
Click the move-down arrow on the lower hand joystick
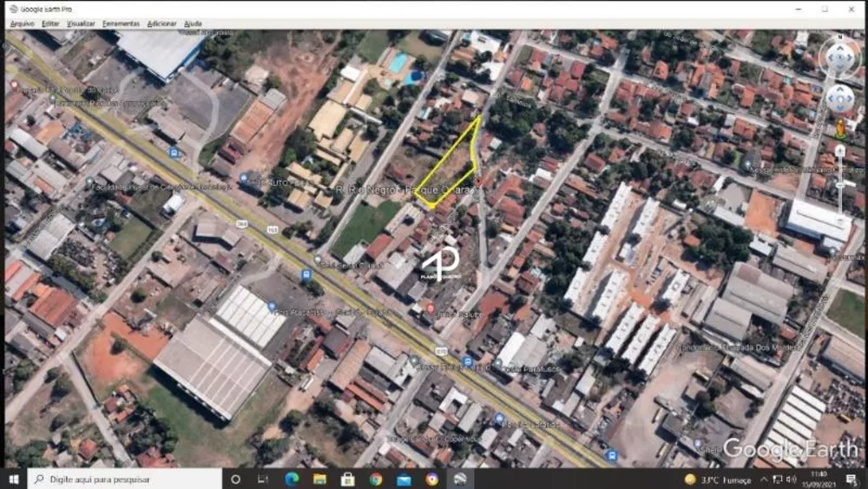click(839, 108)
